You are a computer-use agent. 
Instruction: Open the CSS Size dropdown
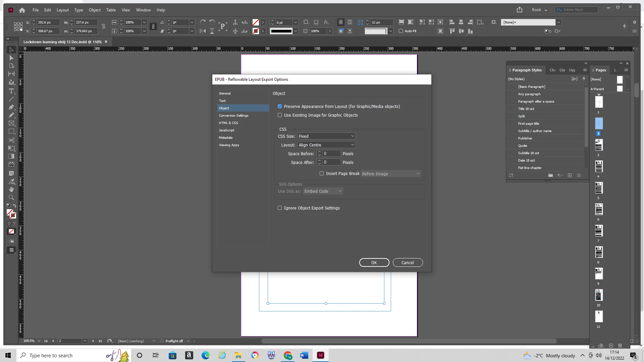(326, 136)
